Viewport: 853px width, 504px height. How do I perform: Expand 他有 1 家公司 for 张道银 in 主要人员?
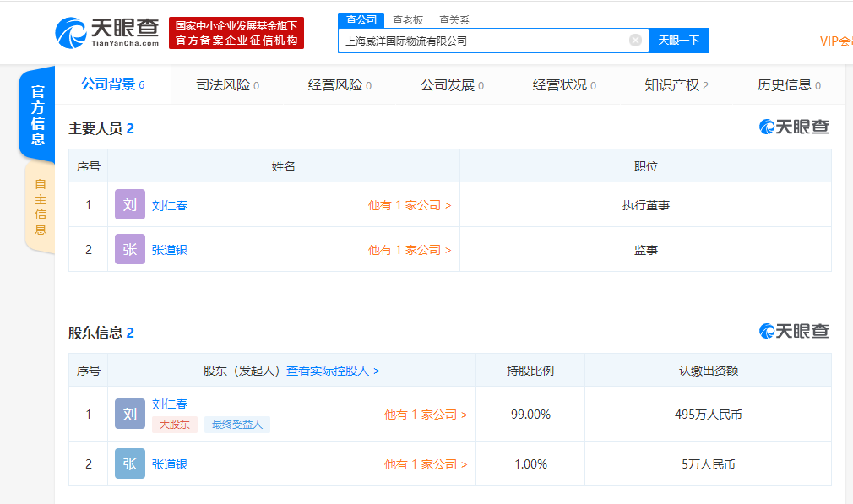[409, 250]
